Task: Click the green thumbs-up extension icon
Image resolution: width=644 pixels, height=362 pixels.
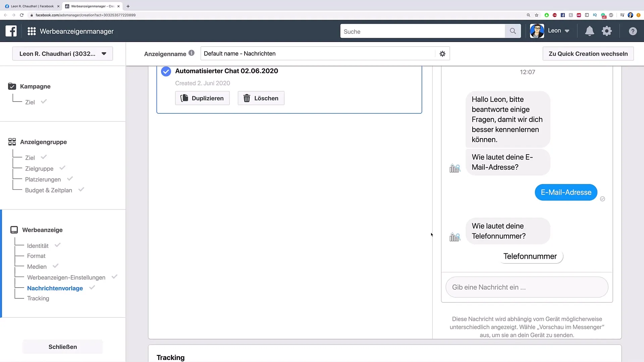Action: [x=546, y=15]
